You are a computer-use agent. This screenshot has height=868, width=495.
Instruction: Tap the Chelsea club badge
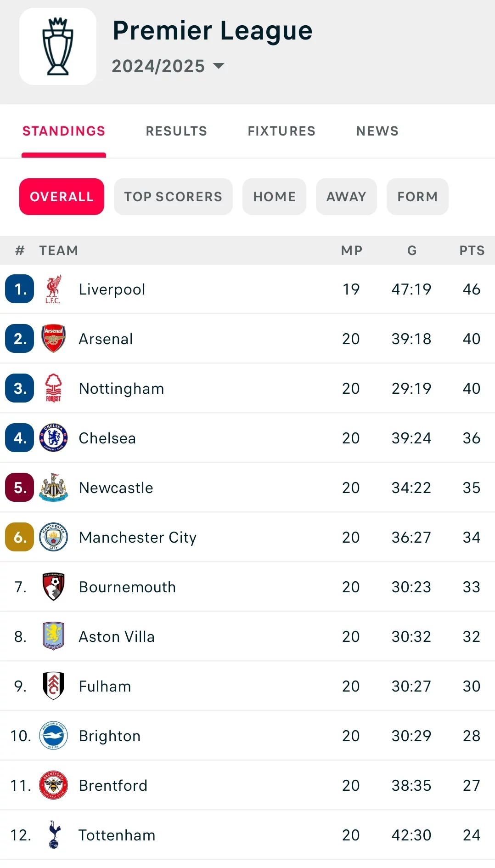53,438
